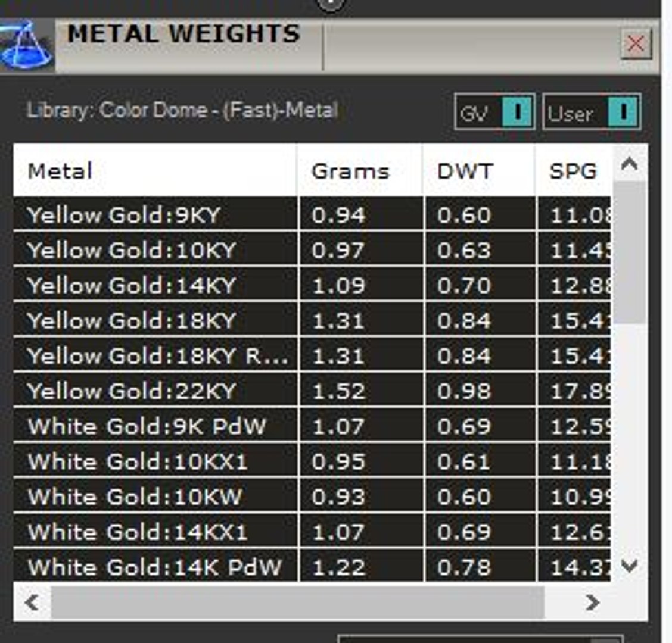Toggle the GV library switch
Image resolution: width=672 pixels, height=643 pixels.
coord(494,112)
